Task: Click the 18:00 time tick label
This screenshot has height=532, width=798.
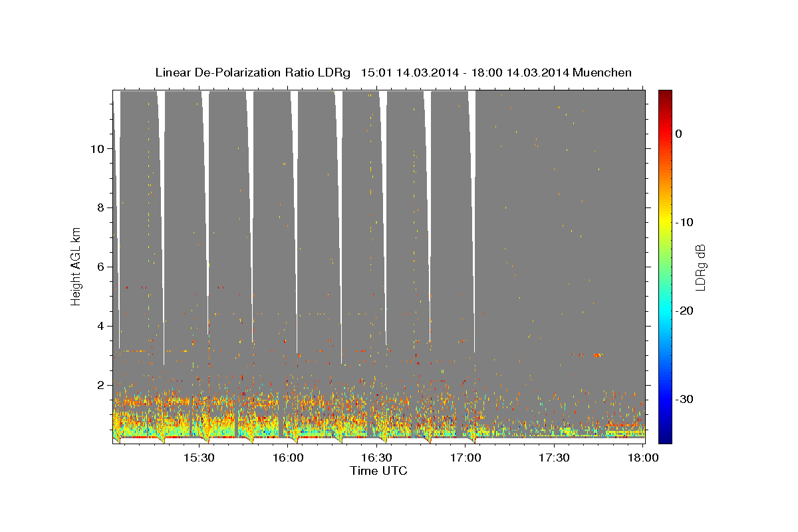Action: pyautogui.click(x=644, y=458)
